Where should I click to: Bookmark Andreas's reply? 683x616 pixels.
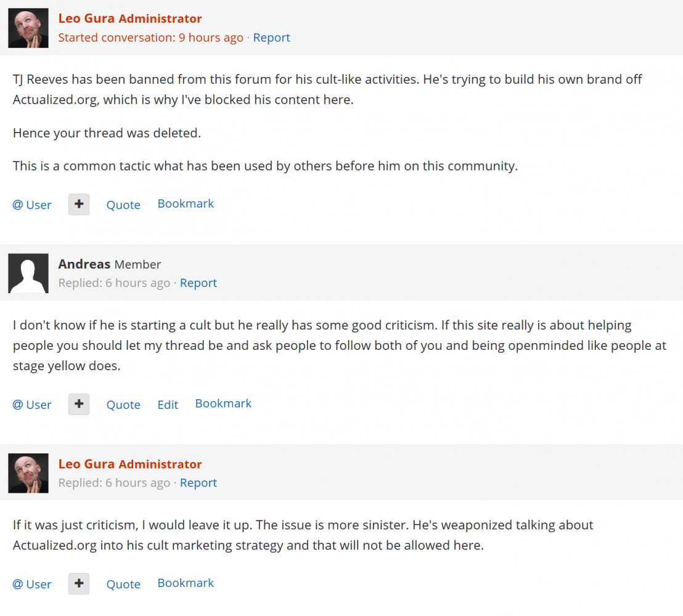point(223,403)
